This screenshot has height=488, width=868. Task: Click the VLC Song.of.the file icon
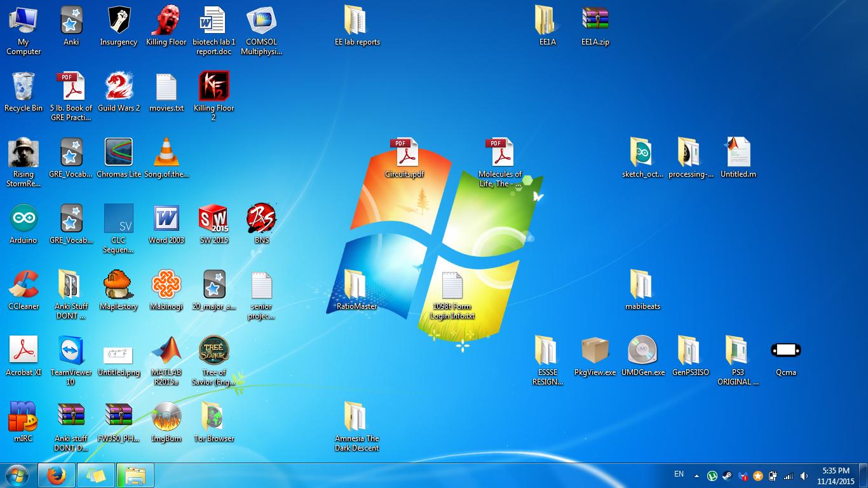click(x=166, y=152)
